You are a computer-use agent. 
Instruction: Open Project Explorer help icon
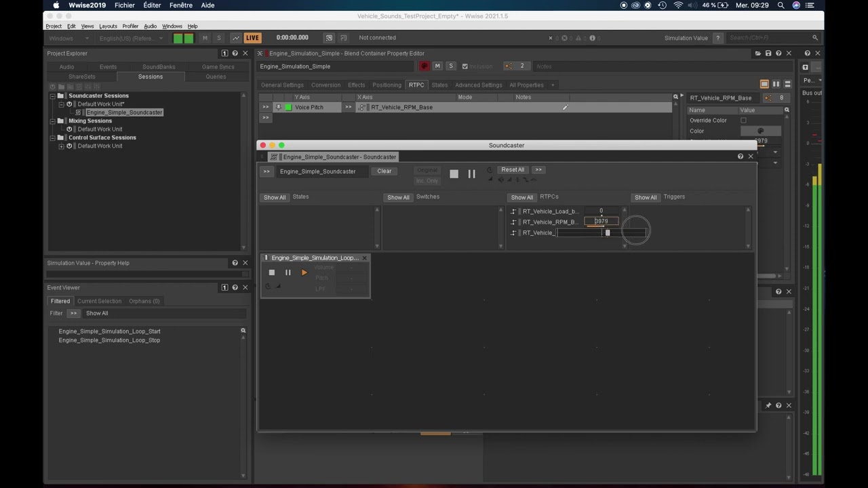235,54
